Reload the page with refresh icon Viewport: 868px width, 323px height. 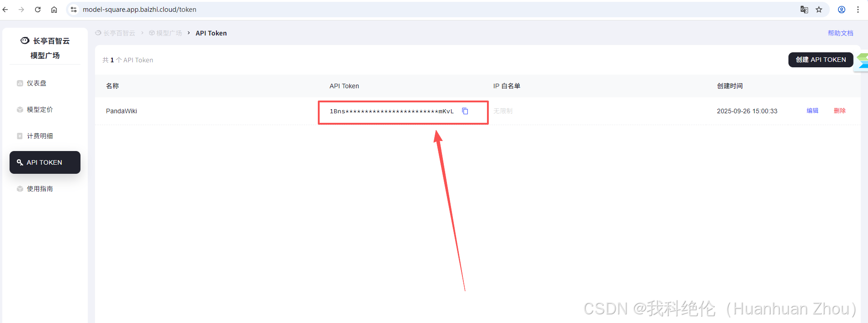[x=38, y=10]
